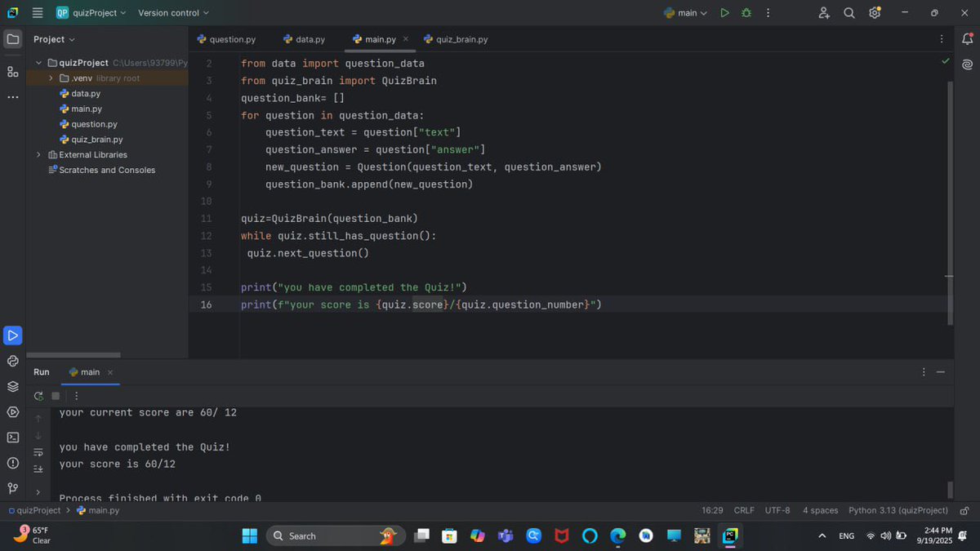980x551 pixels.
Task: Run the main configuration
Action: pos(724,13)
